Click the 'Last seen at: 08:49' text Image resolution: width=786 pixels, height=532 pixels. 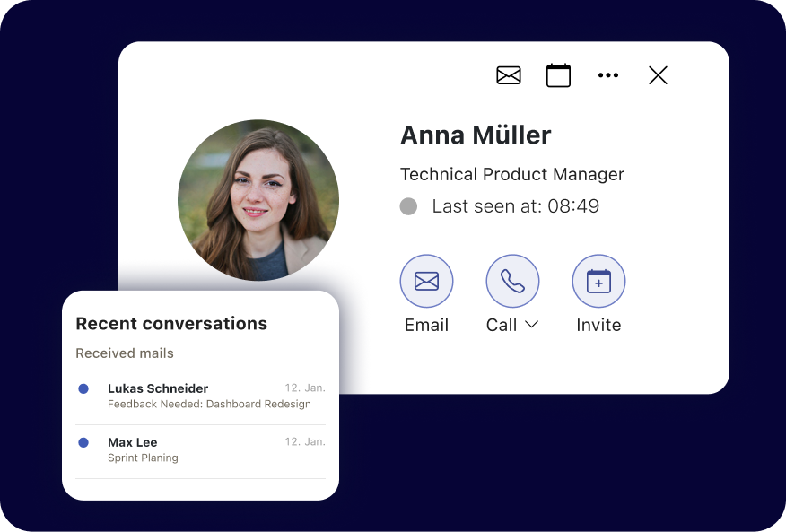(515, 206)
